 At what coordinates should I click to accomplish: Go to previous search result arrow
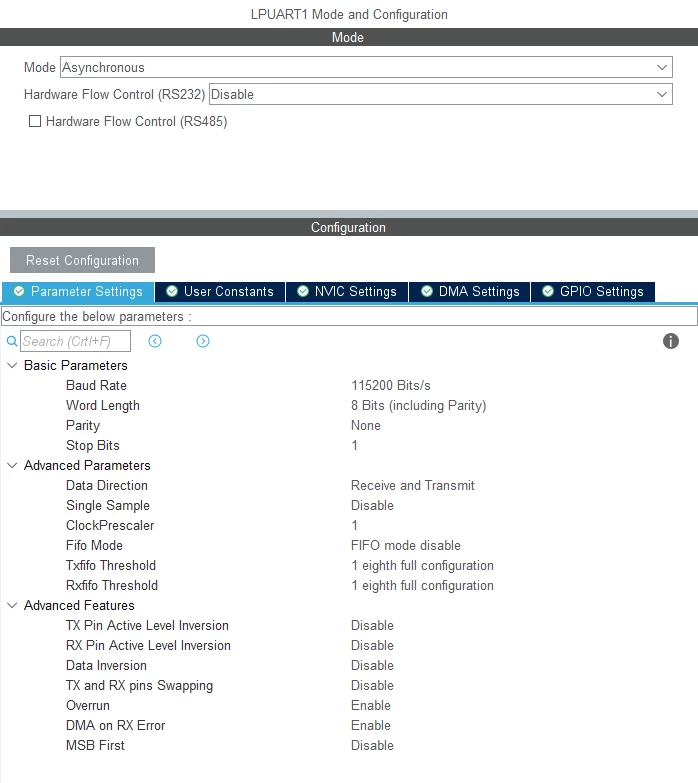coord(155,341)
